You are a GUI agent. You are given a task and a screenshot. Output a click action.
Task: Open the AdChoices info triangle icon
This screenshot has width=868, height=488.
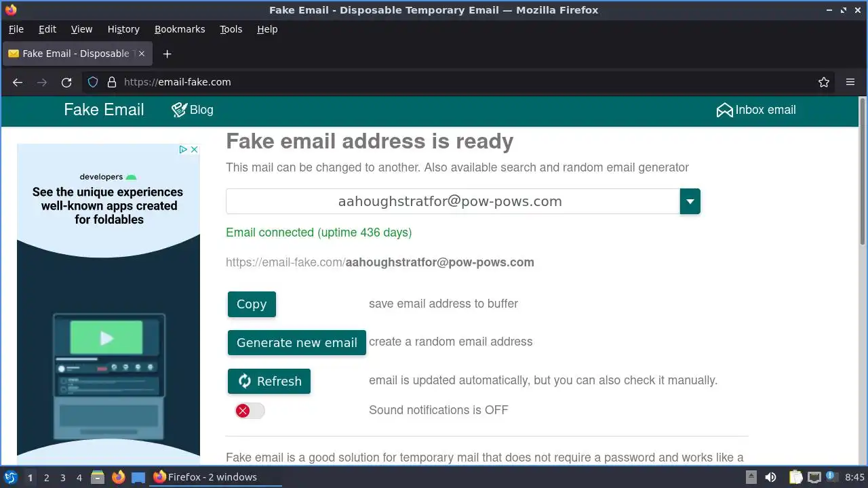[183, 150]
